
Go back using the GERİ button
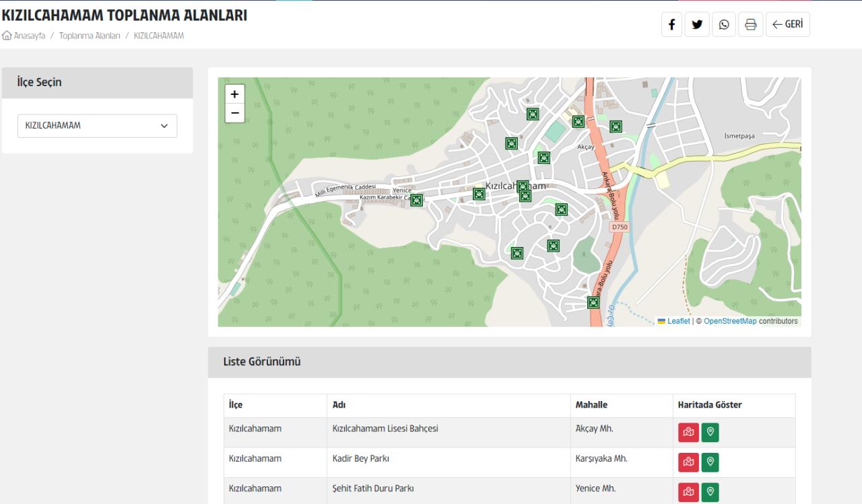click(x=787, y=25)
